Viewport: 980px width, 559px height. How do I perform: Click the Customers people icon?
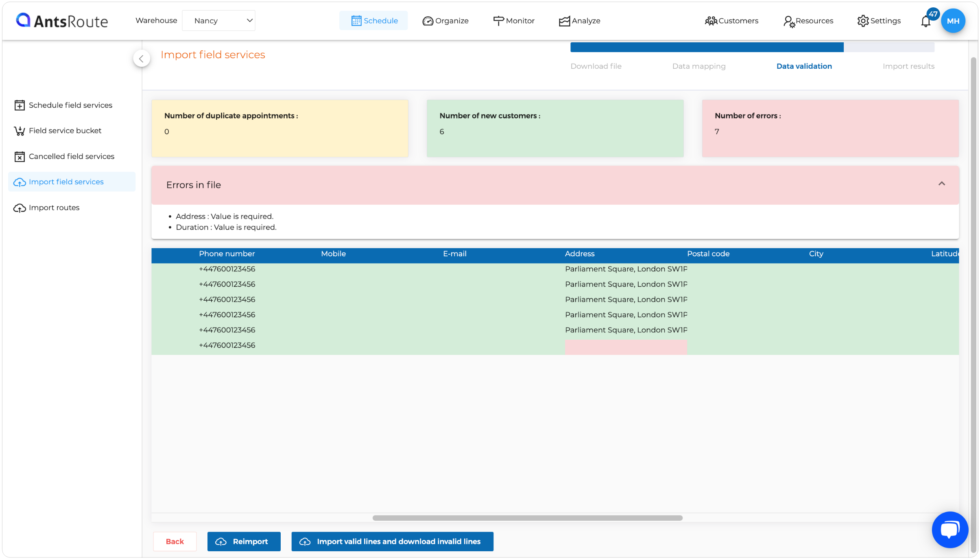(x=711, y=21)
